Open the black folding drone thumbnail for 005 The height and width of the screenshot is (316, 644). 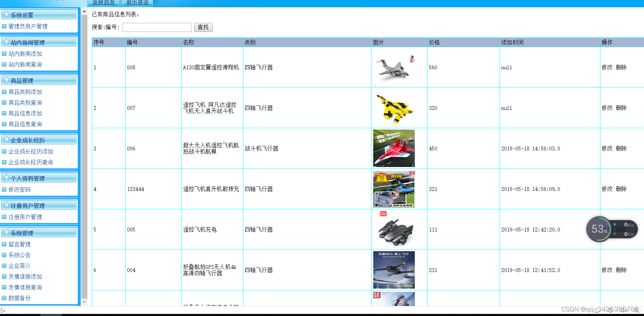(x=394, y=229)
